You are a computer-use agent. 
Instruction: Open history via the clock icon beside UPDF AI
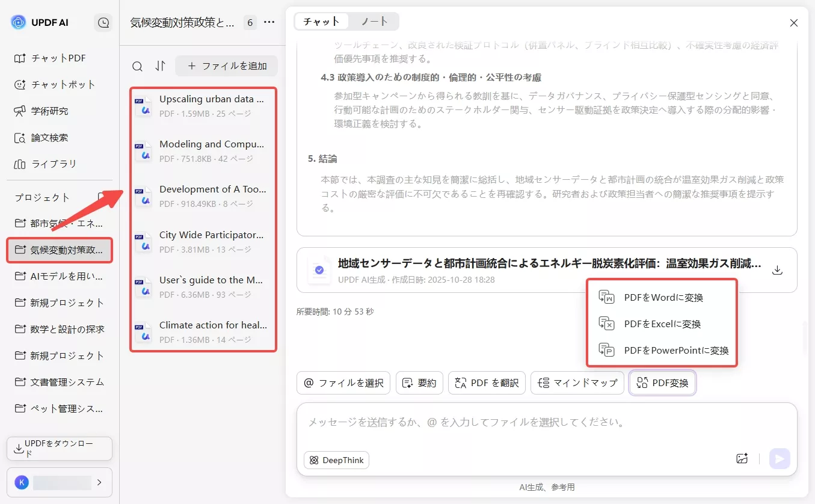103,22
